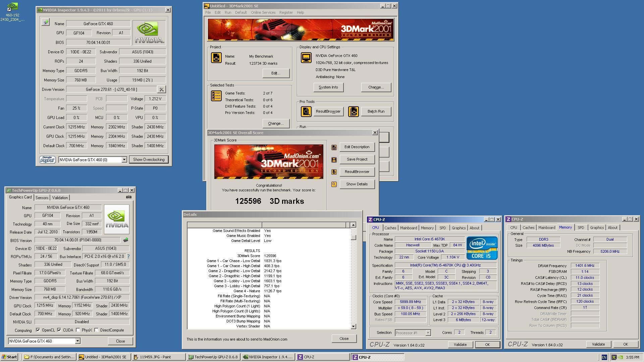The width and height of the screenshot is (644, 362).
Task: Click the Donate PayPal icon
Action: click(47, 160)
